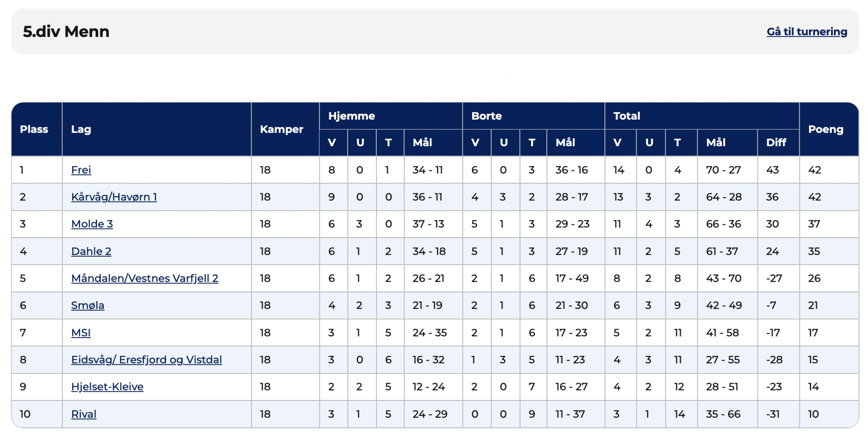The height and width of the screenshot is (436, 868).
Task: Click the Poeng column header
Action: [x=826, y=129]
